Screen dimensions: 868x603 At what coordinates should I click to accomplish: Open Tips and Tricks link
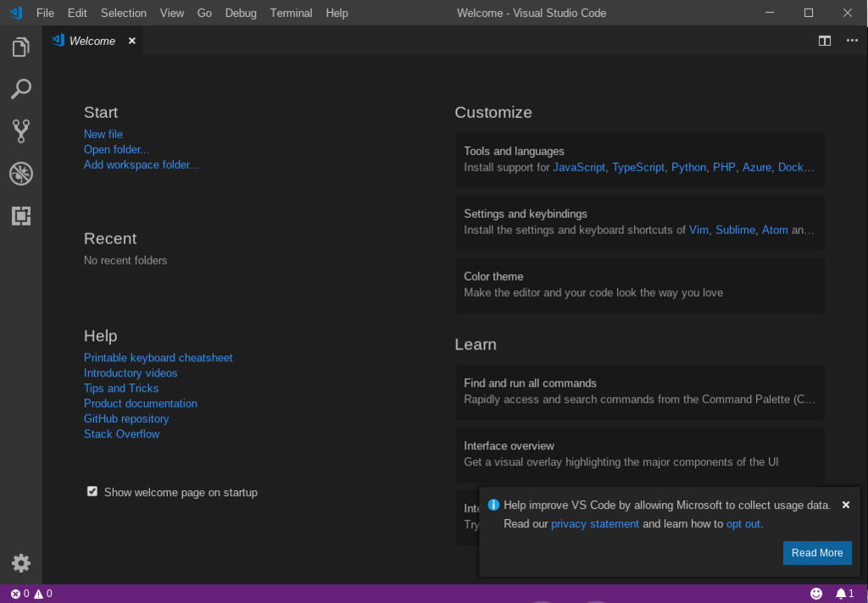120,388
